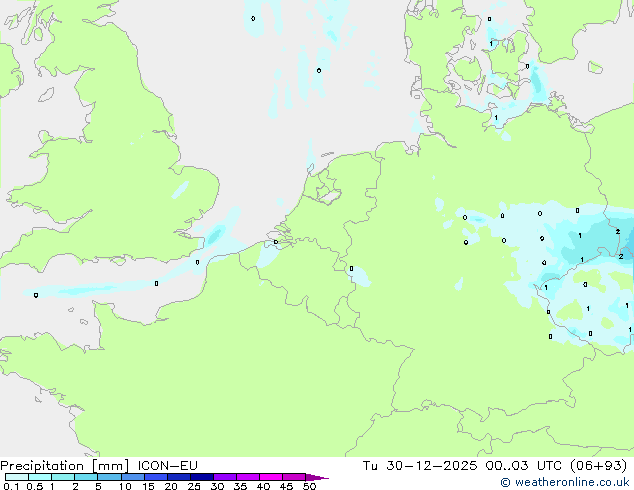Click the '35' legend scale value

click(x=240, y=486)
